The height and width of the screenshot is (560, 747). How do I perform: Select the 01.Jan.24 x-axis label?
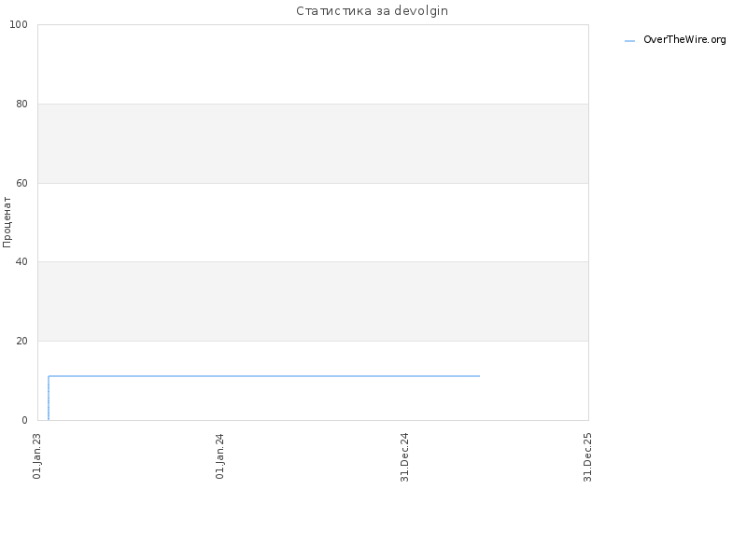coord(219,456)
